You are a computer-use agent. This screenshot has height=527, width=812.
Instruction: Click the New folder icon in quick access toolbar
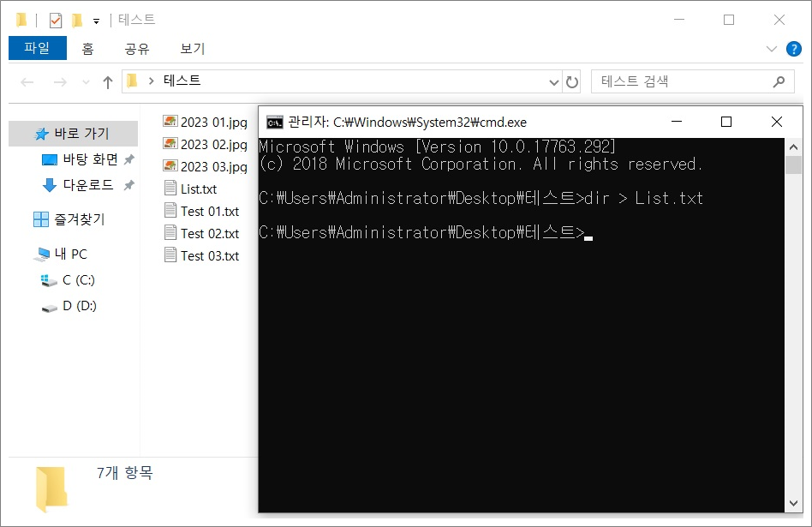pyautogui.click(x=76, y=21)
